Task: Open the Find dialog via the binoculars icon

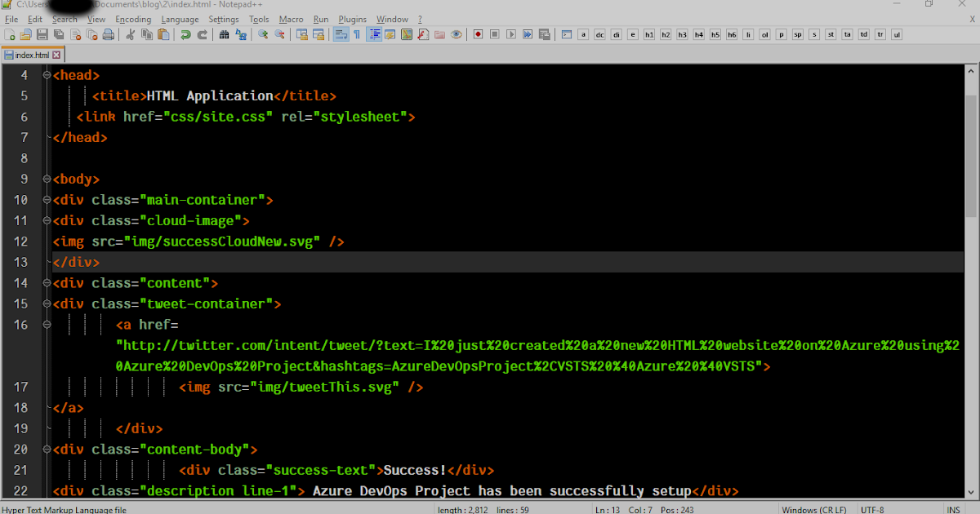Action: click(x=224, y=34)
